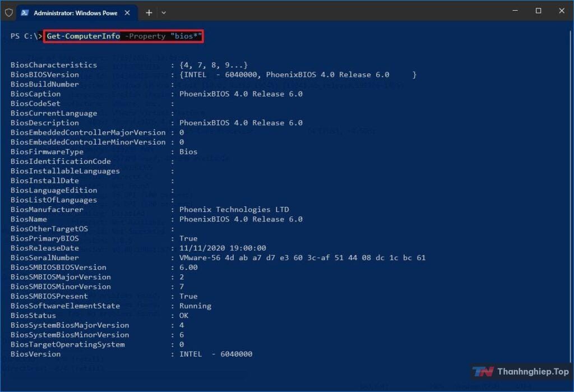
Task: Click the BiosCaption value PhoenixBIOS 4.0 Release 6.0
Action: pos(241,94)
